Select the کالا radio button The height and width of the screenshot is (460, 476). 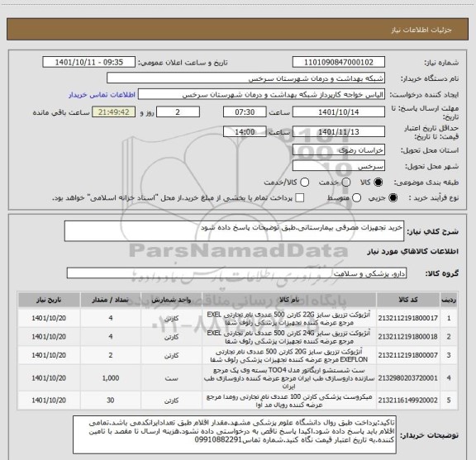378,183
